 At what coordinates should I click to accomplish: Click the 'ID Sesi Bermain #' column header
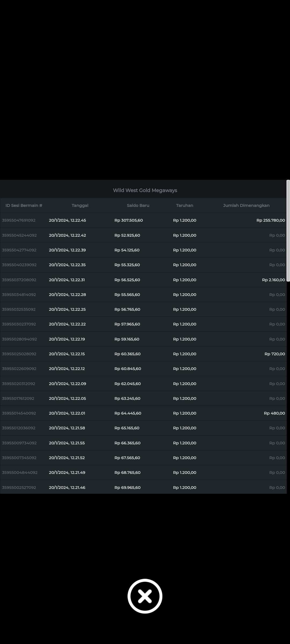[x=24, y=205]
